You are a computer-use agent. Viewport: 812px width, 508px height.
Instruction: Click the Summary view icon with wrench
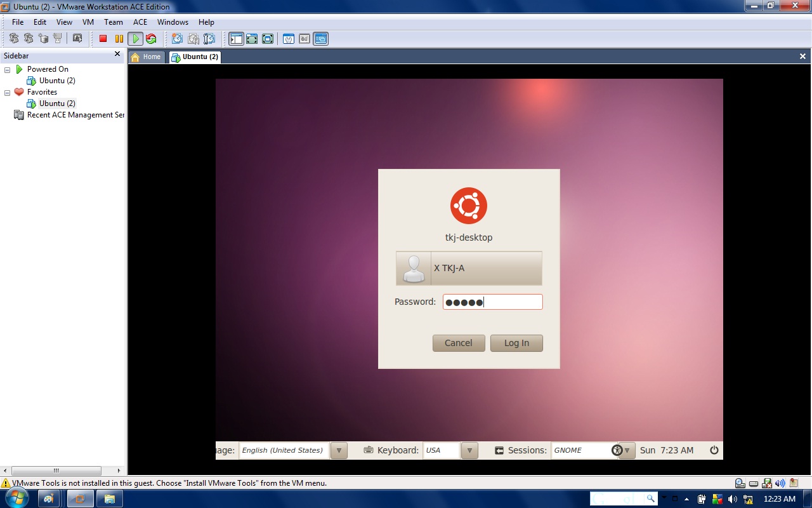coord(289,39)
